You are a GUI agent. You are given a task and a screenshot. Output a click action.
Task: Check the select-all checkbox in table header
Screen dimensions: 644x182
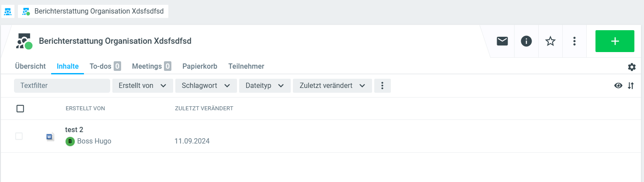(20, 108)
